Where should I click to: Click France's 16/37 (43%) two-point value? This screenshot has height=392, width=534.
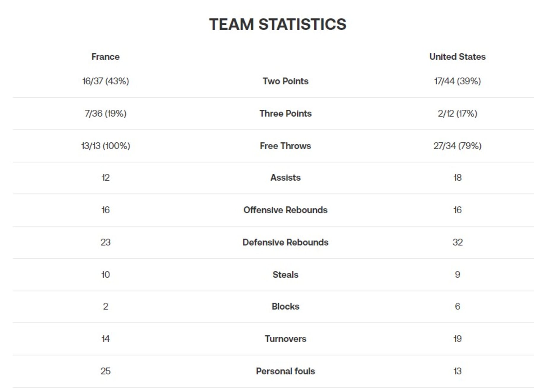pyautogui.click(x=105, y=81)
